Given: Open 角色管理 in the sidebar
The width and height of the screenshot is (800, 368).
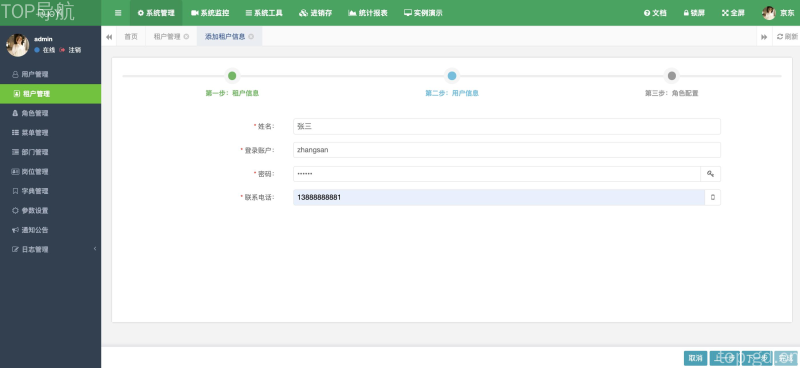Looking at the screenshot, I should (51, 113).
